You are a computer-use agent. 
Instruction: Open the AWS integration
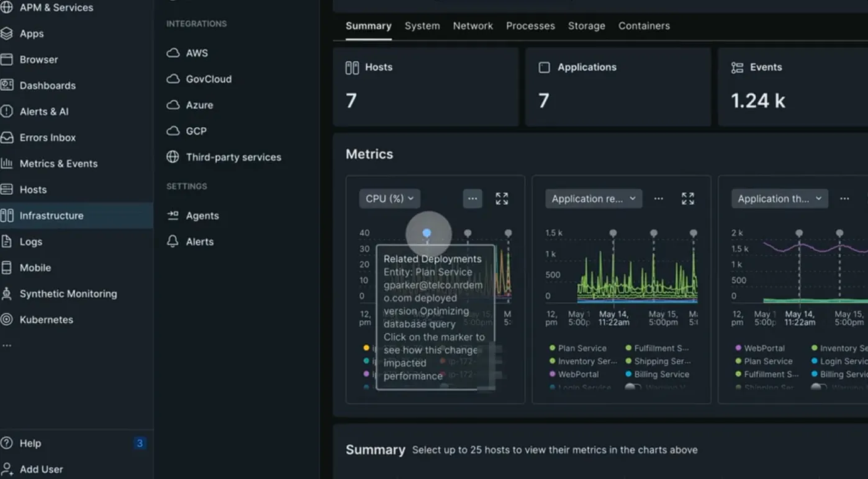click(197, 53)
